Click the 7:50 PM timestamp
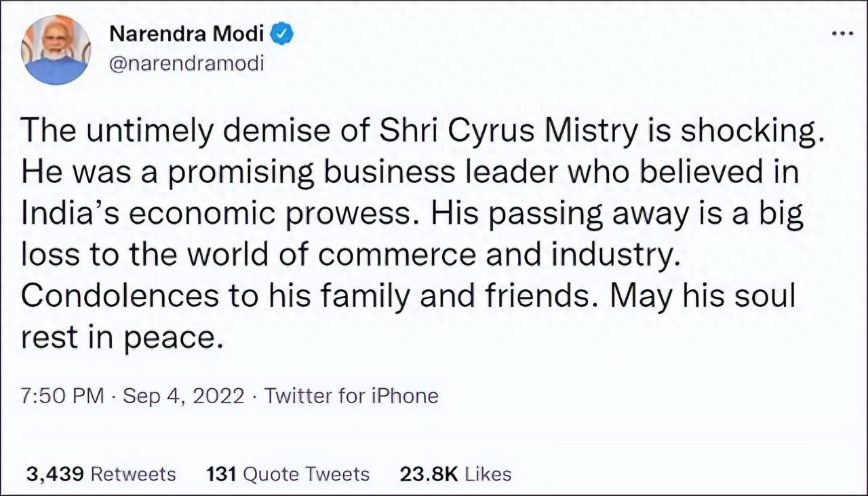 pyautogui.click(x=63, y=396)
